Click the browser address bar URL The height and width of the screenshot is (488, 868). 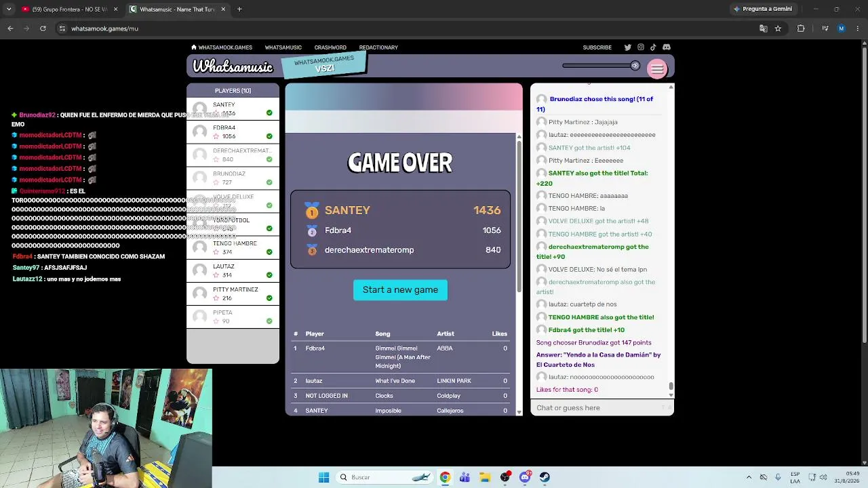104,28
